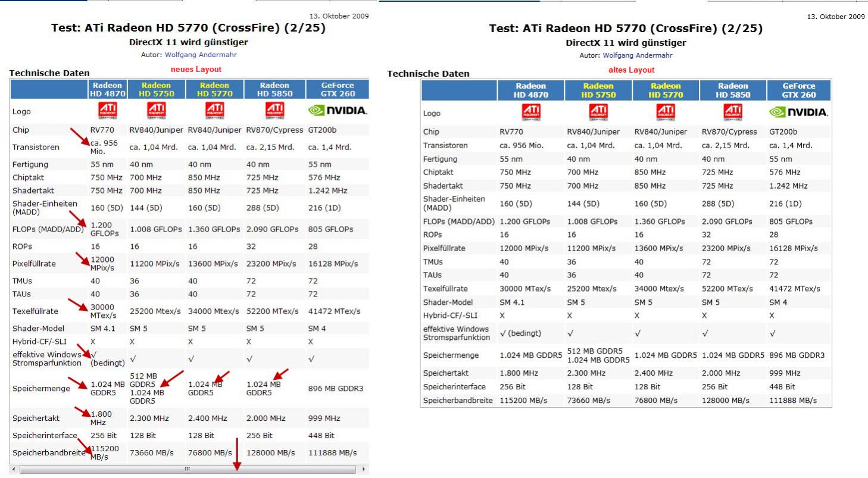868x478 pixels.
Task: Click 'Technische Daten' heading, neues Layout
Action: pyautogui.click(x=49, y=73)
